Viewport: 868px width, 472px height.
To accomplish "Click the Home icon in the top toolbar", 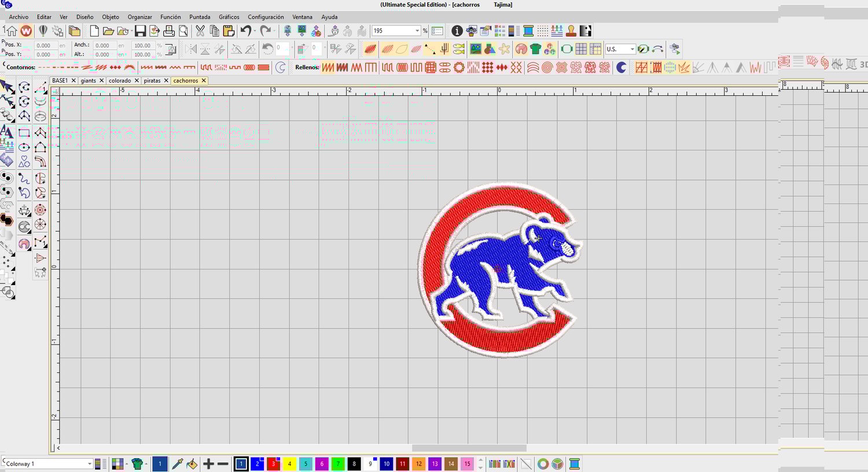I will 11,31.
